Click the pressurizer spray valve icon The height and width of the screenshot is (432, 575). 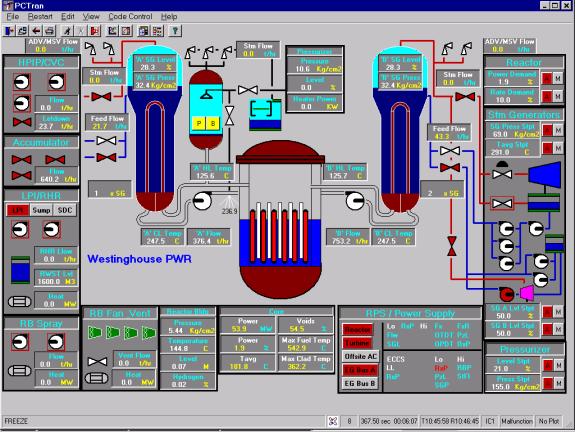click(248, 90)
